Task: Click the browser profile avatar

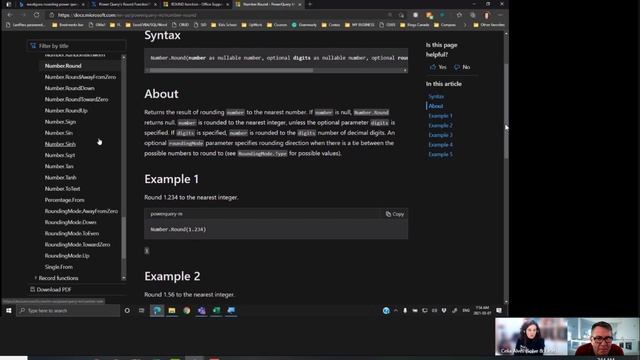Action: coord(487,15)
